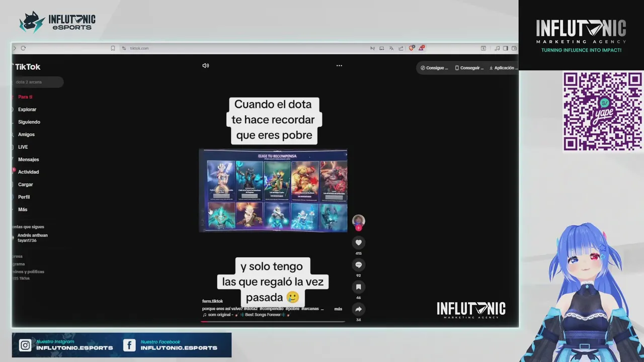Open Explorar in the sidebar

(27, 109)
